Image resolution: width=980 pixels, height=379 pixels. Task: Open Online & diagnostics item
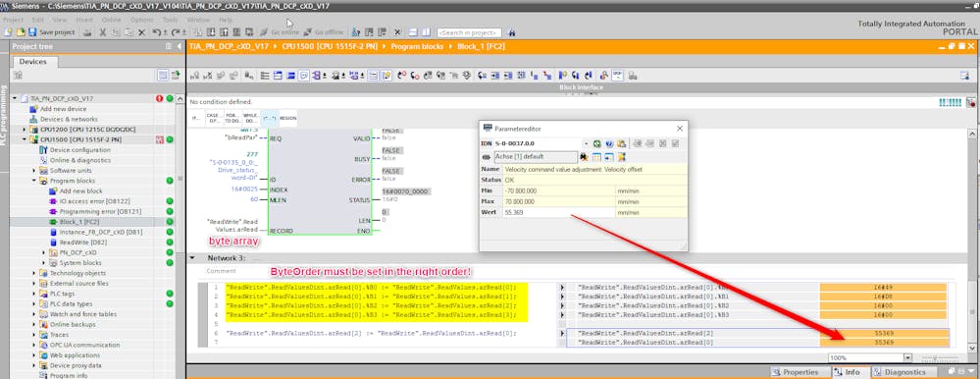coord(80,160)
